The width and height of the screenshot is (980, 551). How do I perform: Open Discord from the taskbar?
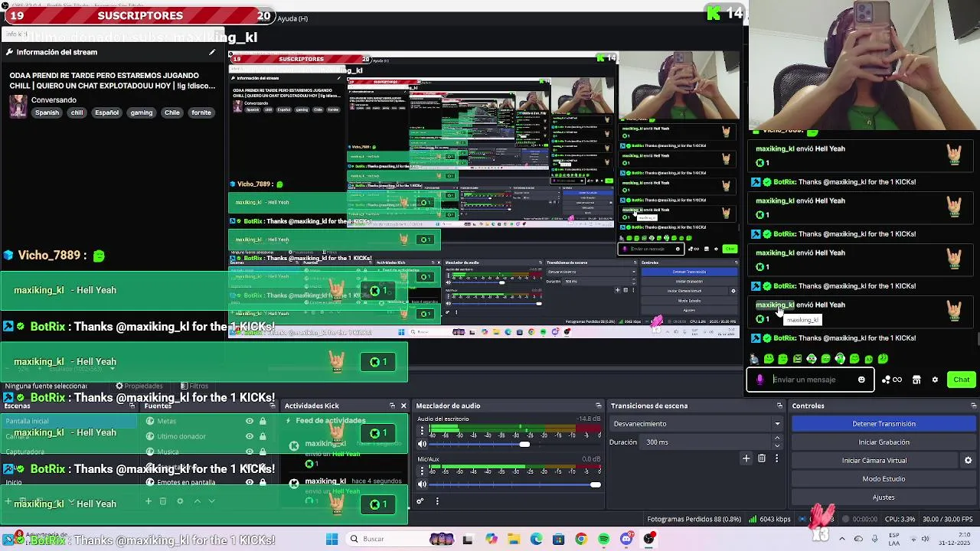(x=626, y=539)
